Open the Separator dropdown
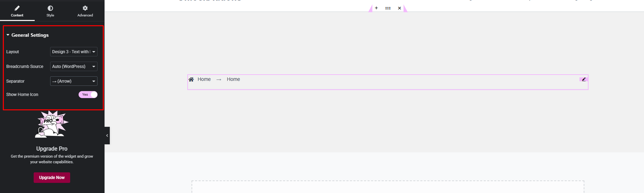The width and height of the screenshot is (644, 193). tap(74, 81)
